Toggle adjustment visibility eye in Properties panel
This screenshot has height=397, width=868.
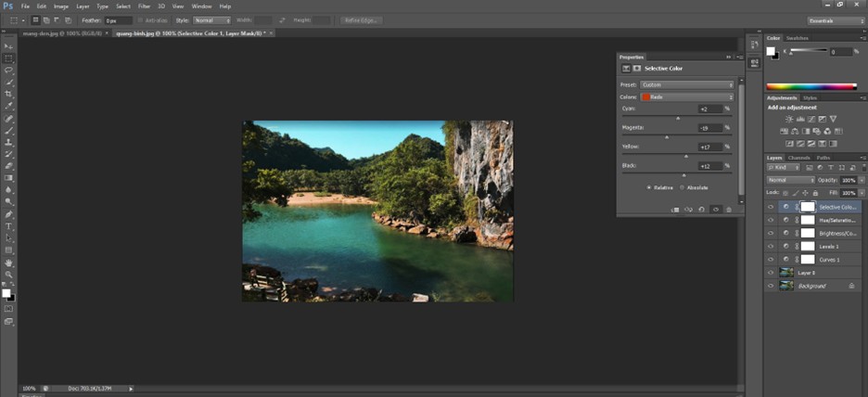[x=715, y=210]
